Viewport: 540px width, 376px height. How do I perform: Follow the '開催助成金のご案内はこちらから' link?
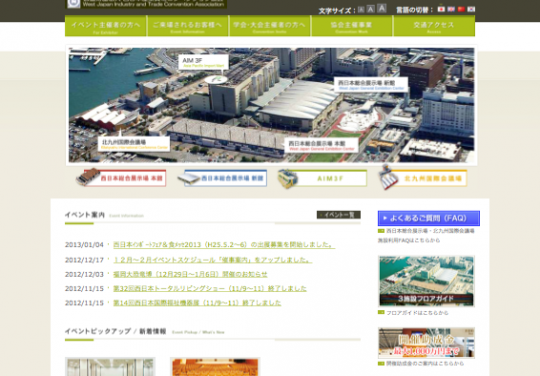click(425, 364)
